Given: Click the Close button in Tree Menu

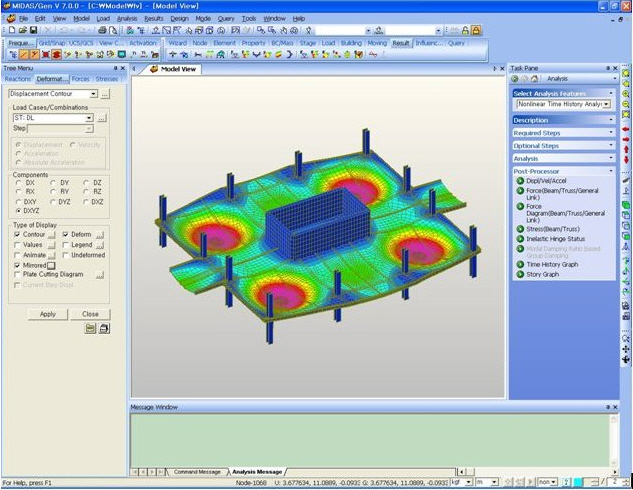Looking at the screenshot, I should click(90, 314).
